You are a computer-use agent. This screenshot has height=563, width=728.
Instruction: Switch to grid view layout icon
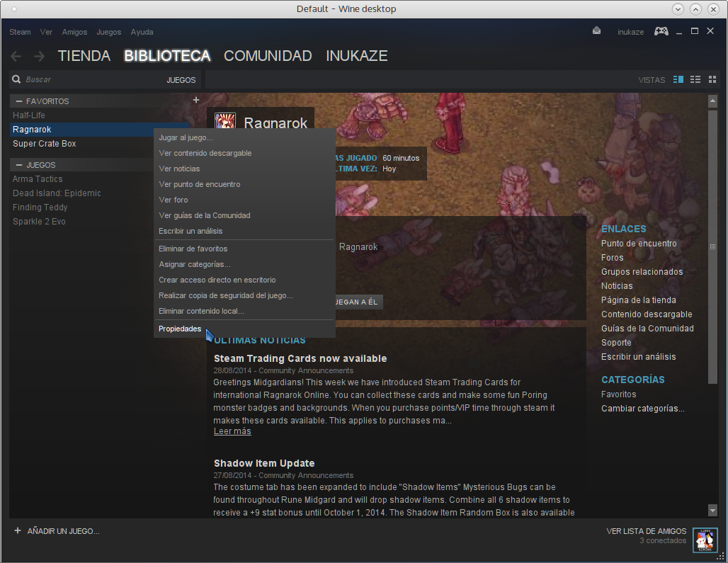point(712,79)
